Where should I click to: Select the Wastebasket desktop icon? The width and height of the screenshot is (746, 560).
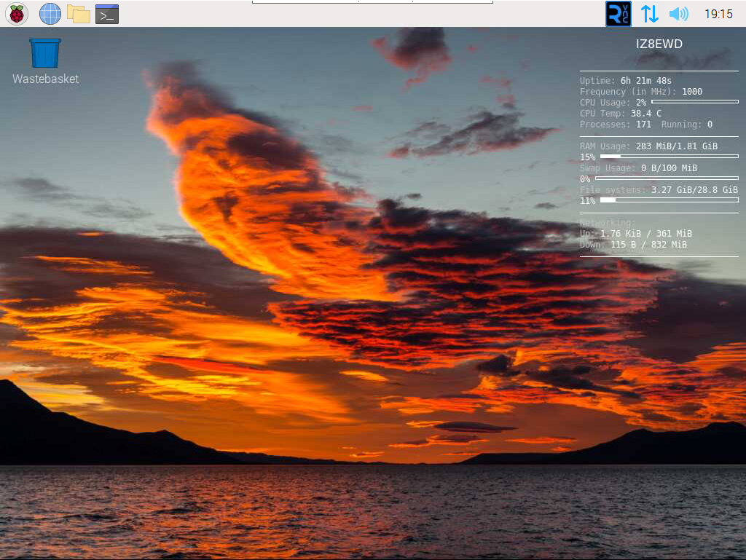[45, 62]
